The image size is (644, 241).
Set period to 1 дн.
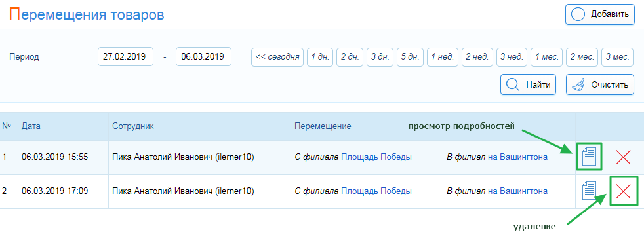[320, 57]
